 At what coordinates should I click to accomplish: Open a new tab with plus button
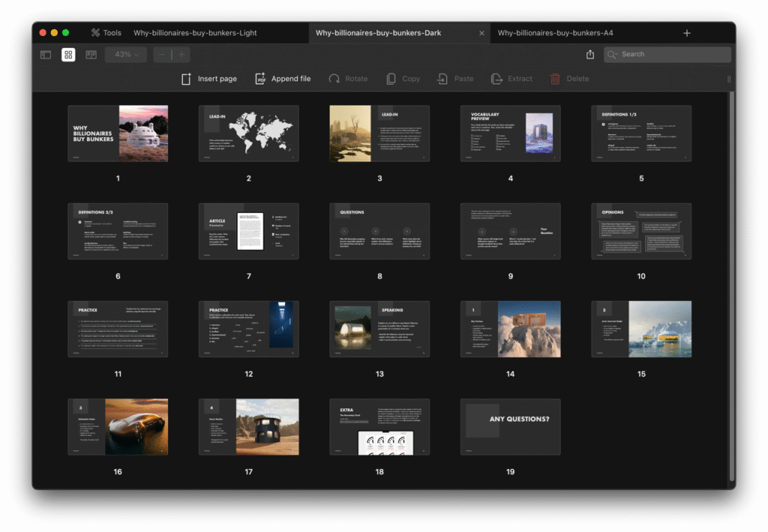(686, 33)
